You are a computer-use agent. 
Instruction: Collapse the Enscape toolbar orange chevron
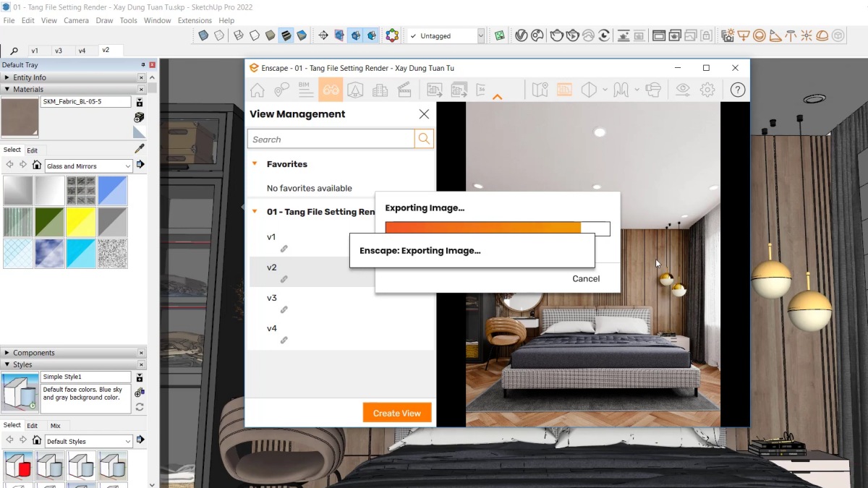pos(497,96)
